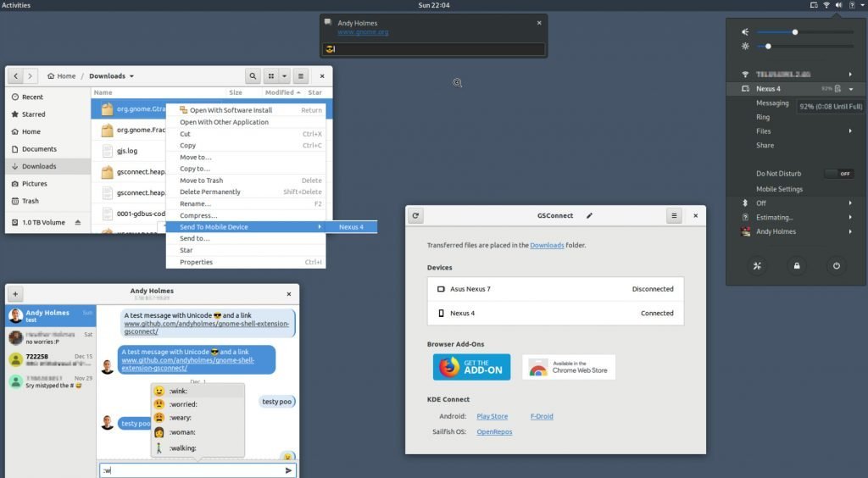The height and width of the screenshot is (478, 868).
Task: Select the :walking: emoji suggestion
Action: (198, 448)
